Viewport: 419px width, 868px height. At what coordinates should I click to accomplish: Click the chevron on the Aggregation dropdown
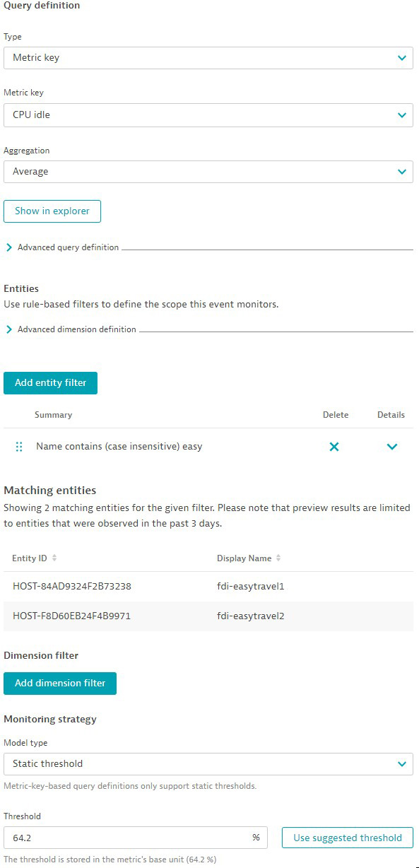coord(401,172)
